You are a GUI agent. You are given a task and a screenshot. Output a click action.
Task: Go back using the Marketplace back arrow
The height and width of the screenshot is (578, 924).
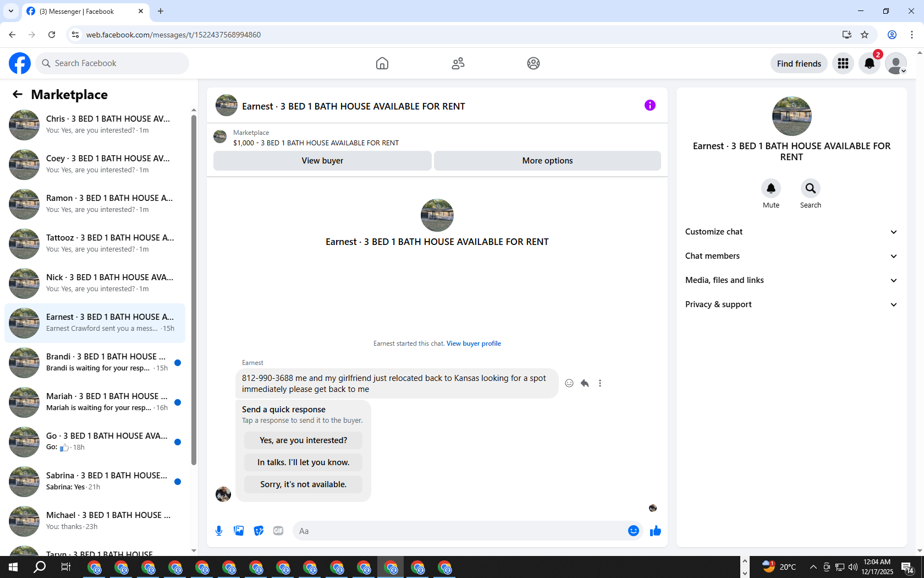click(18, 95)
